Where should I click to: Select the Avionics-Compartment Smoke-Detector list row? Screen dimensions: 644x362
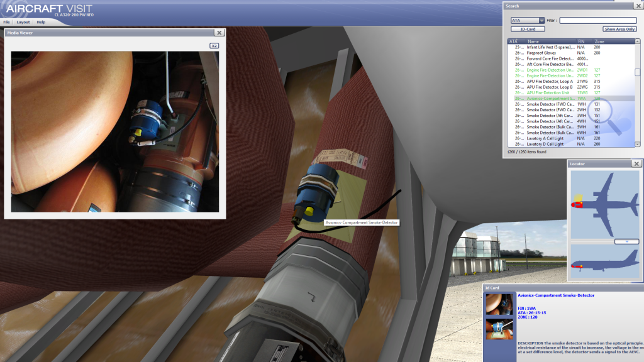coord(571,99)
